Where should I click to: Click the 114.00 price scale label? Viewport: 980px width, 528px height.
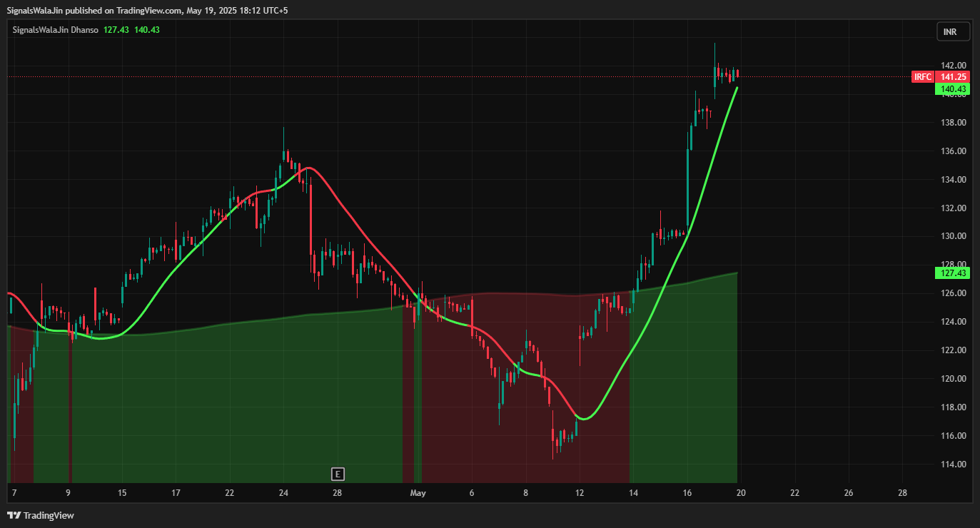pos(953,464)
